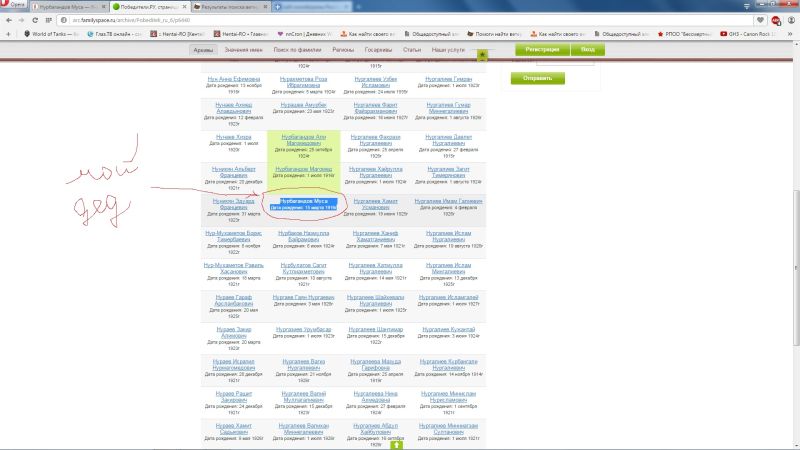Open the Нураев Рашит Закирович link
Screen dimensions: 800x450
234,396
